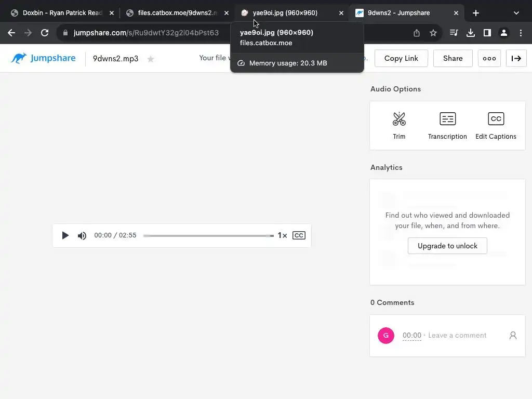Click the lock site info icon
Screen dimensions: 532x399
(65, 33)
